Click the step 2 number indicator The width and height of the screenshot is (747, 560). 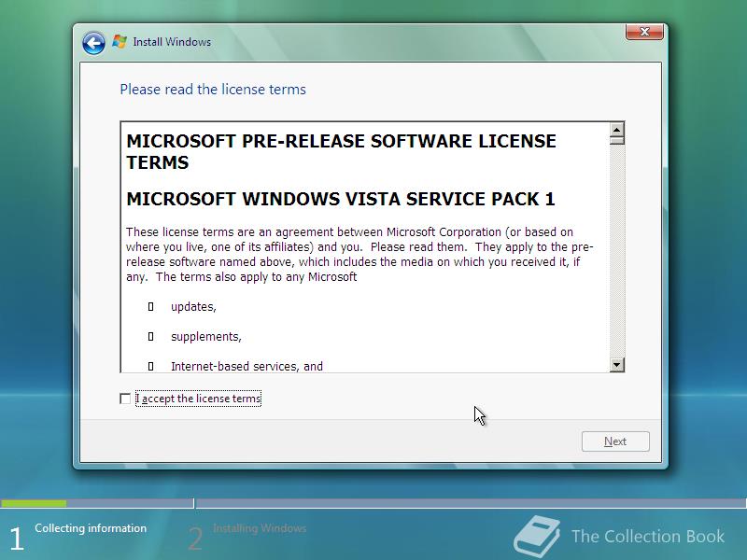194,538
